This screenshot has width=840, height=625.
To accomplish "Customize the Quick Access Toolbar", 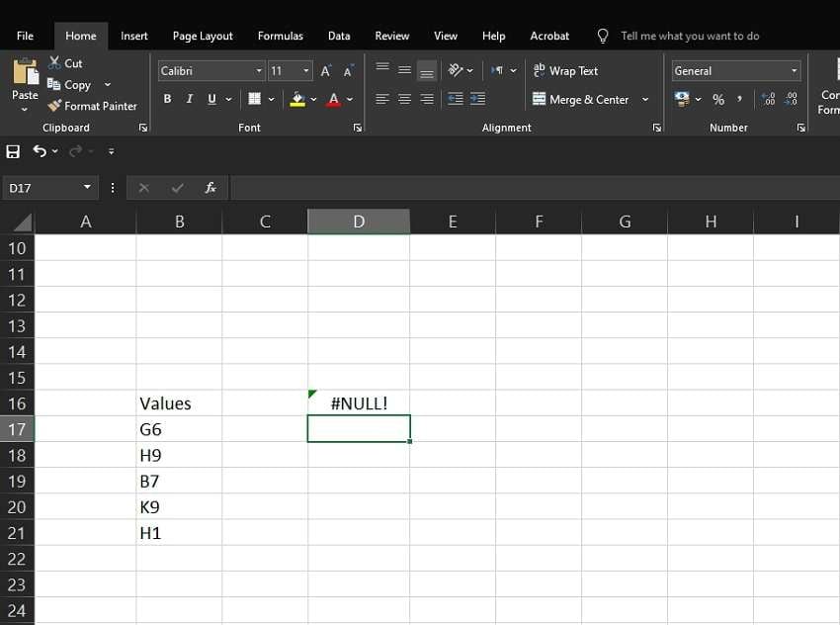I will [111, 151].
